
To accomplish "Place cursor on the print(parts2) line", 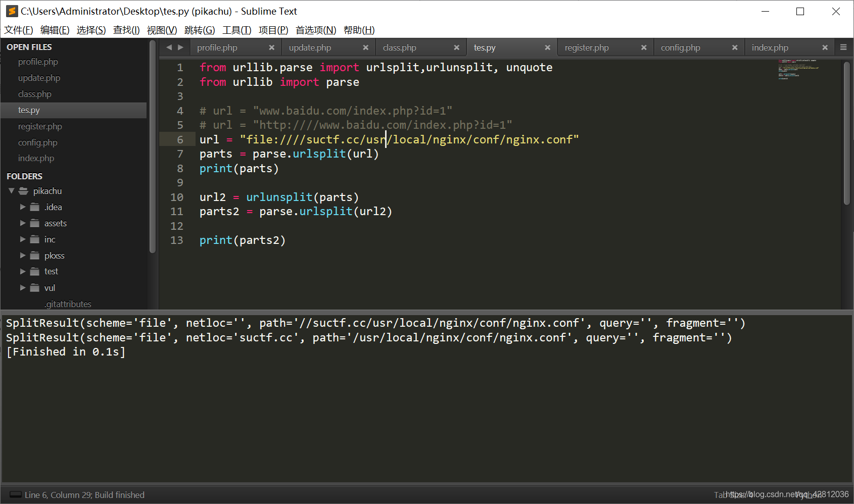I will point(243,240).
